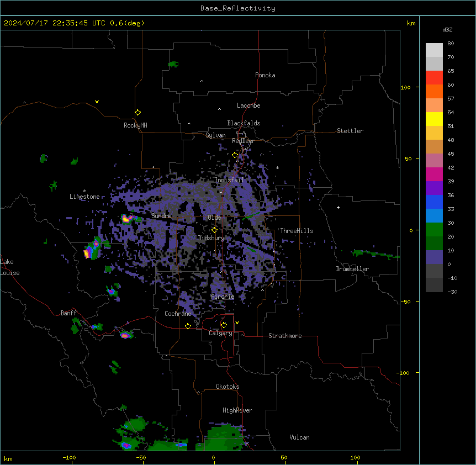Select the yellow diamond marker beside Cochrane
Screen dimensions: 476x465
pos(188,326)
